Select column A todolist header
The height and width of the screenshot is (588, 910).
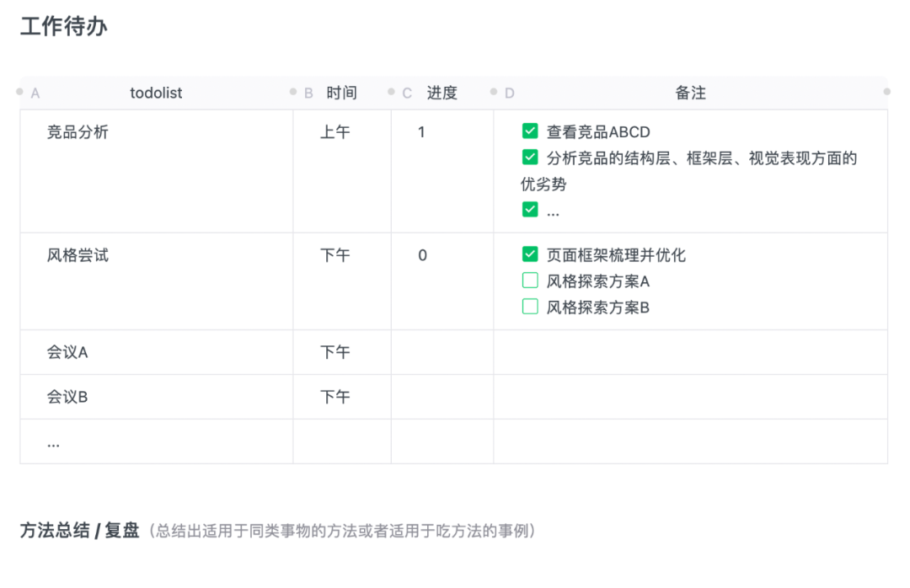pyautogui.click(x=156, y=93)
